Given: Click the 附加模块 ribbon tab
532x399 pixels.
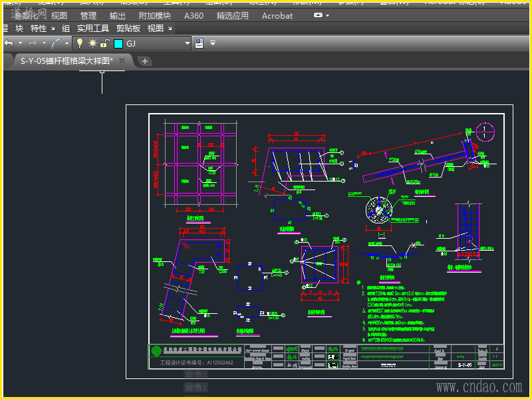Looking at the screenshot, I should point(154,15).
